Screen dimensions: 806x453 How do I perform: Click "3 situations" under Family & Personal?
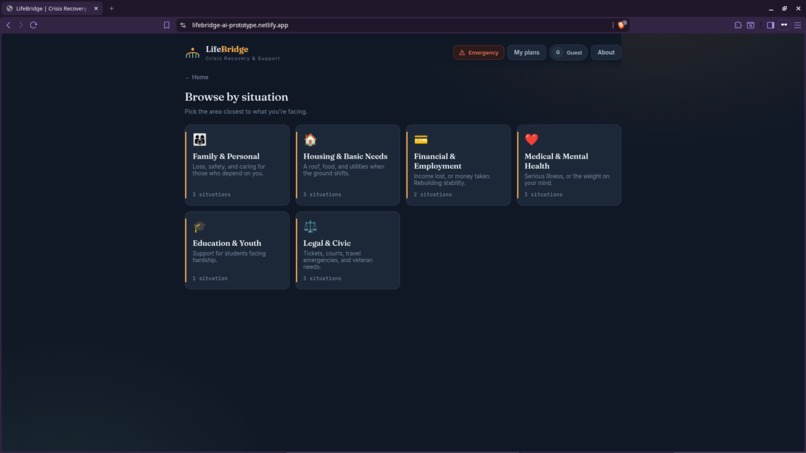(x=211, y=195)
